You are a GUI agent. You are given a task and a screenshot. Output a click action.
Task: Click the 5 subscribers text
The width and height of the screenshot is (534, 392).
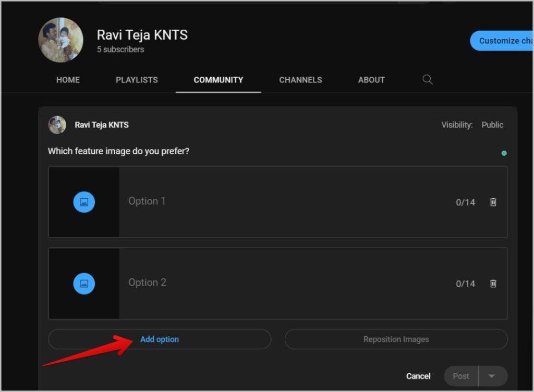pyautogui.click(x=120, y=50)
